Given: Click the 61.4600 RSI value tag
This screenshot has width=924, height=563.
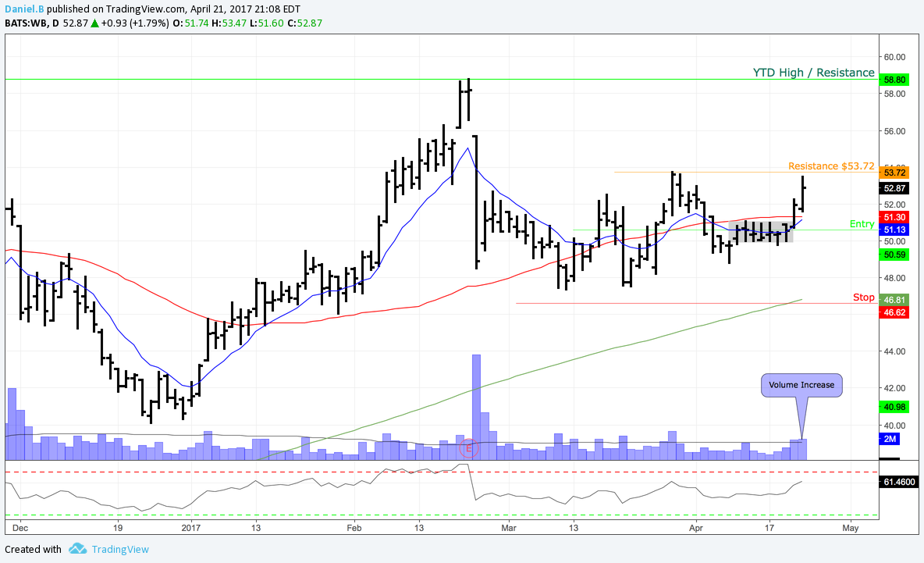Looking at the screenshot, I should (x=899, y=482).
